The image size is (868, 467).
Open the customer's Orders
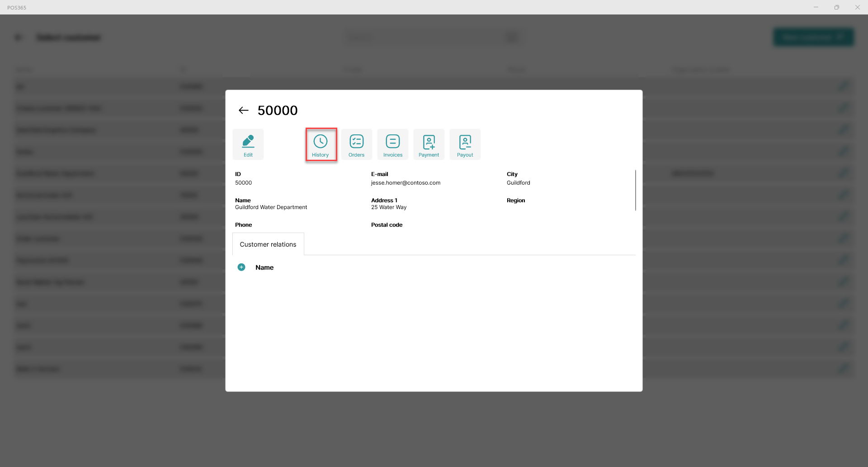(x=357, y=145)
